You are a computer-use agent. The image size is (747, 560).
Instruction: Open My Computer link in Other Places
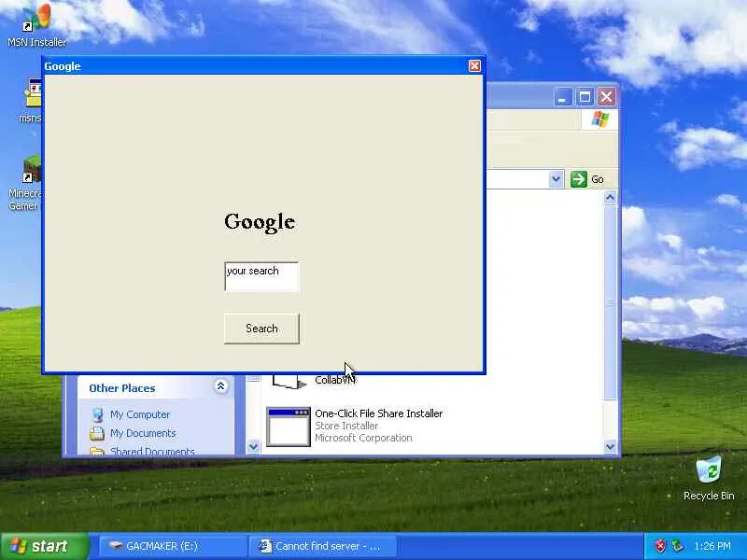point(140,414)
